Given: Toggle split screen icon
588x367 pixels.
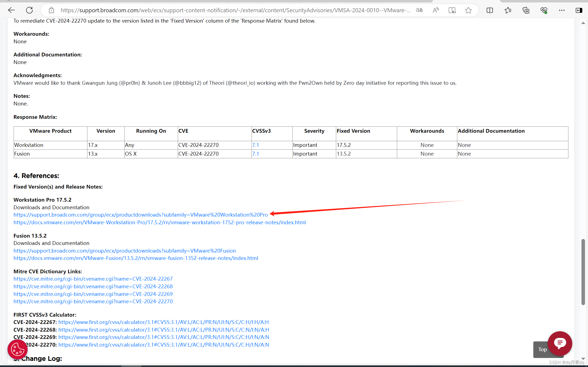Looking at the screenshot, I should tap(490, 10).
